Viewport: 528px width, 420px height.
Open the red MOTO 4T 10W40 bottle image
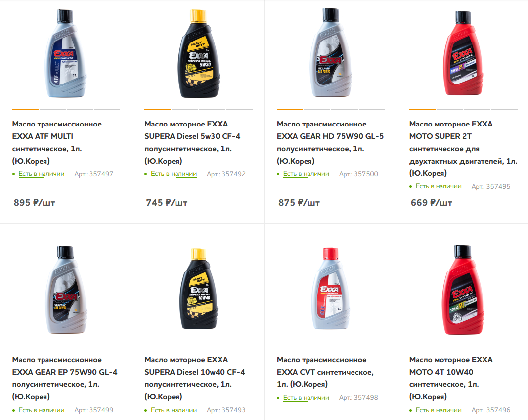[463, 289]
